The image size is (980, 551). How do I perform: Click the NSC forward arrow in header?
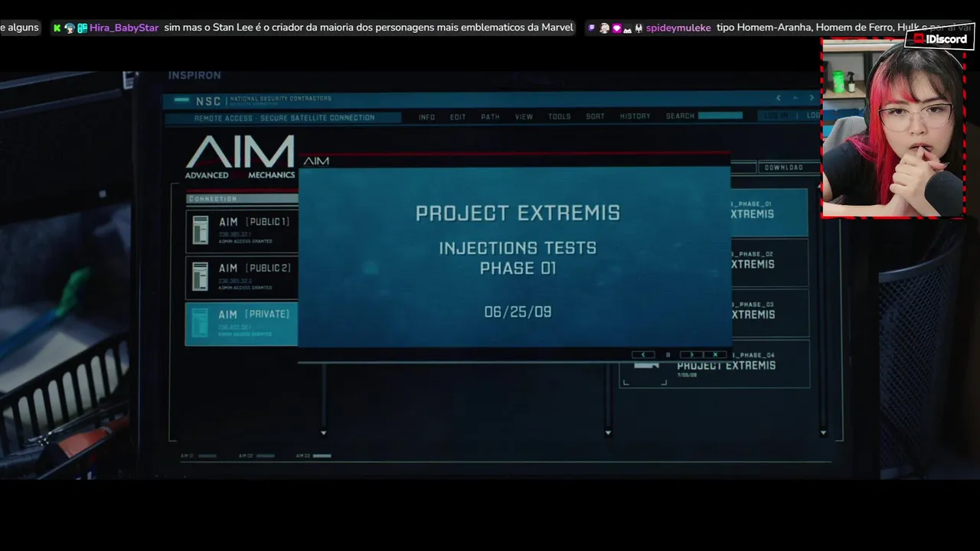point(812,98)
